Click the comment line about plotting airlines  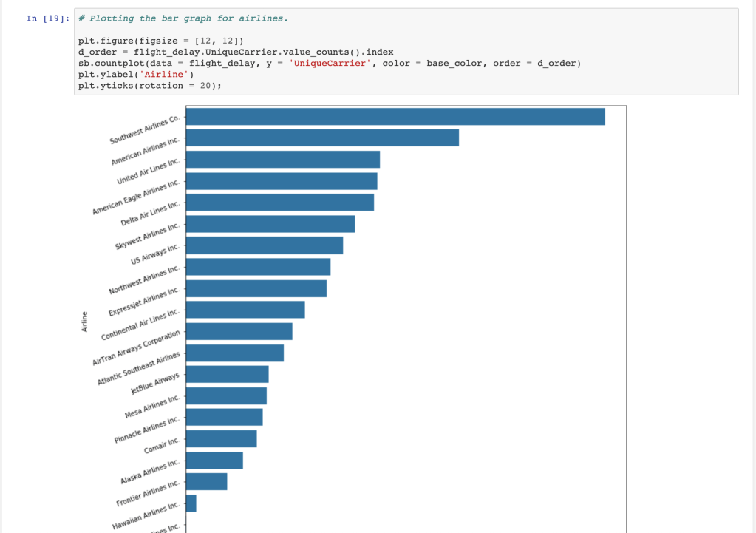pyautogui.click(x=183, y=18)
